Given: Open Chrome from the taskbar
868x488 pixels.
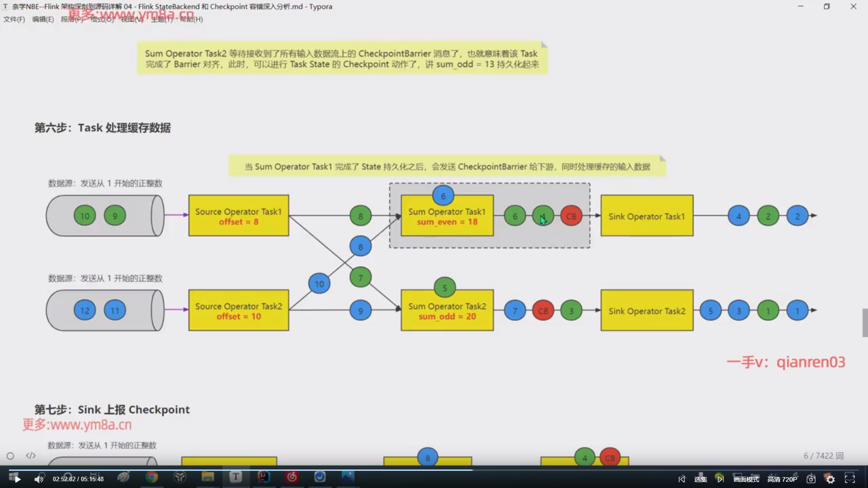Looking at the screenshot, I should pos(152,477).
